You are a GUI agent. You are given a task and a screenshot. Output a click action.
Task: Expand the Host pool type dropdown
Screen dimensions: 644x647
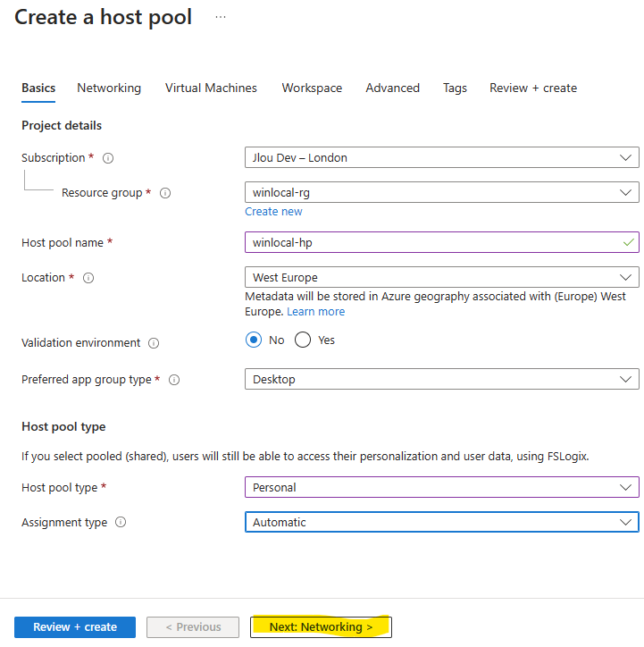[442, 487]
